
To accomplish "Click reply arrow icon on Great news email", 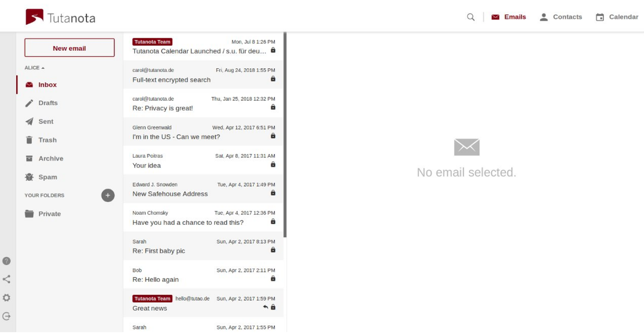I will pyautogui.click(x=266, y=307).
